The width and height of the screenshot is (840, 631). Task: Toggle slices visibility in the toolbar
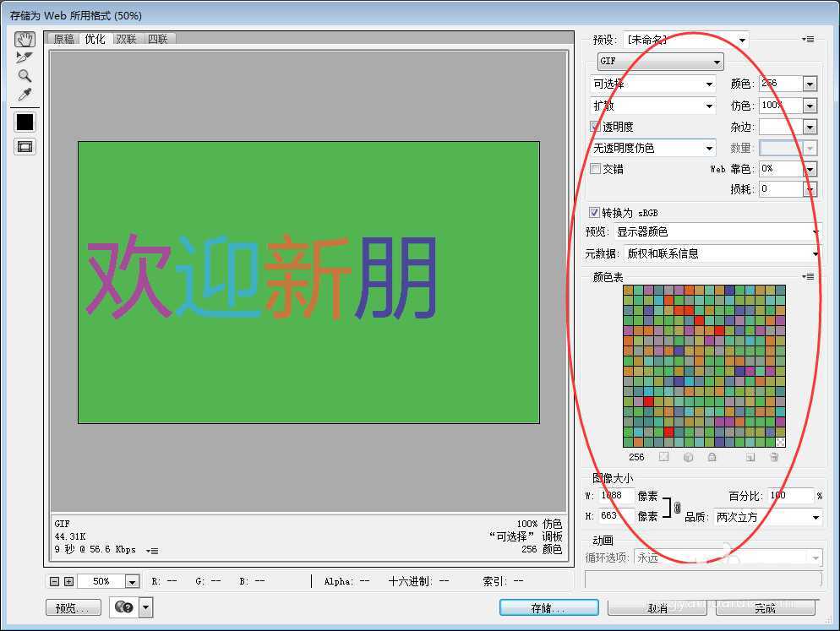[25, 146]
